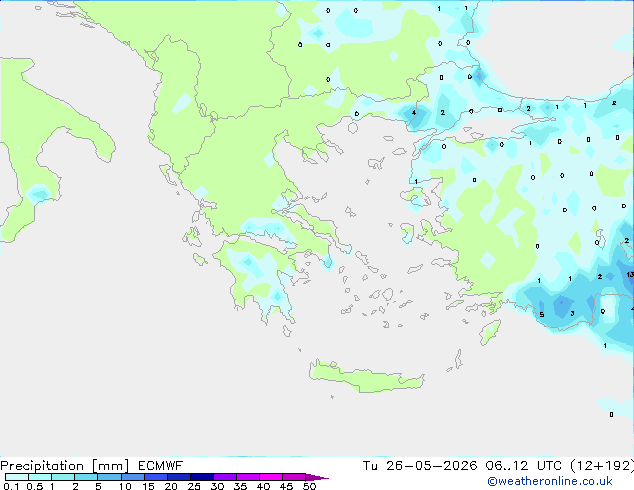The image size is (634, 490).
Task: Click the '10' legend scale number
Action: (x=125, y=486)
